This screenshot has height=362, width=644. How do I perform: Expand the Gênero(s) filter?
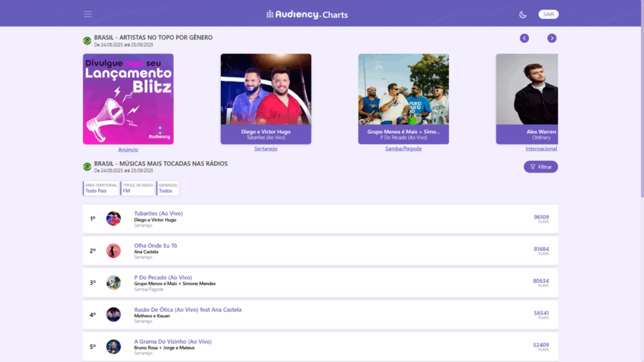click(x=168, y=188)
